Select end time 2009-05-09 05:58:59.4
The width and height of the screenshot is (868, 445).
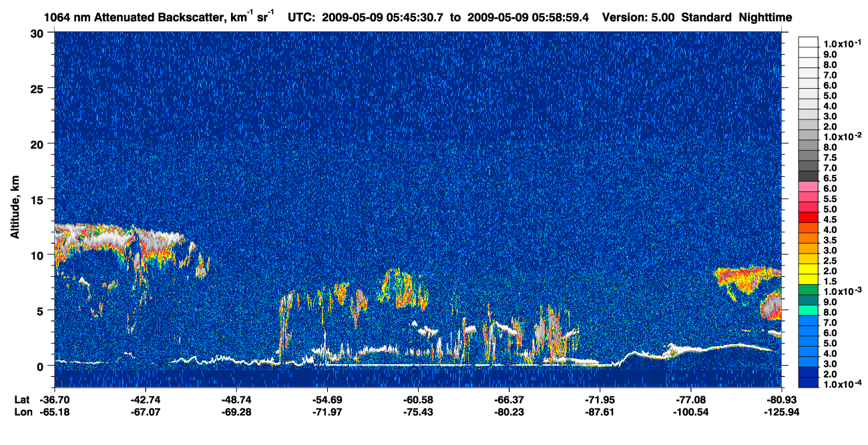click(529, 17)
